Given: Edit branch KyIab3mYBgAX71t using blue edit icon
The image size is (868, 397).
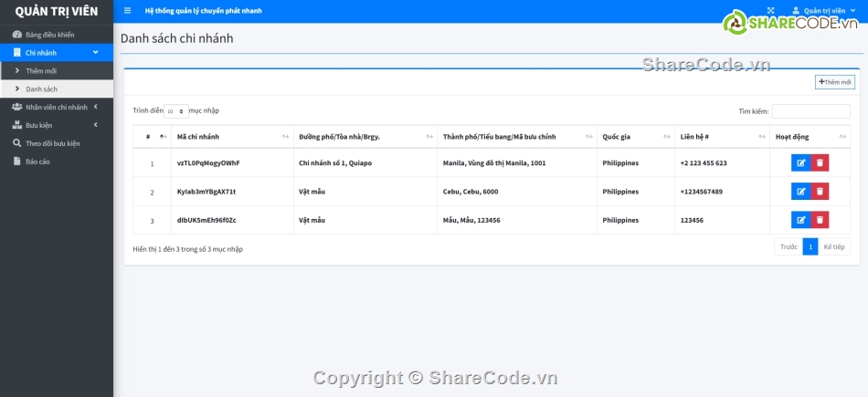Looking at the screenshot, I should pos(800,192).
